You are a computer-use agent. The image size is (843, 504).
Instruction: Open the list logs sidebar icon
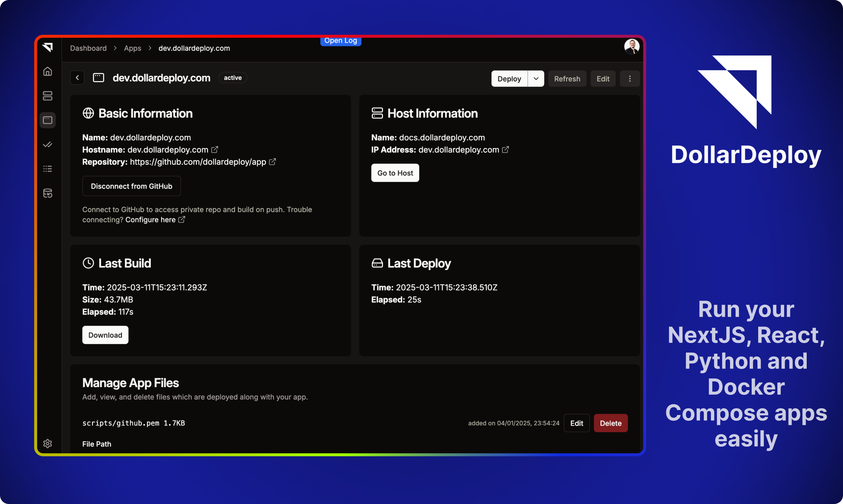click(x=47, y=169)
